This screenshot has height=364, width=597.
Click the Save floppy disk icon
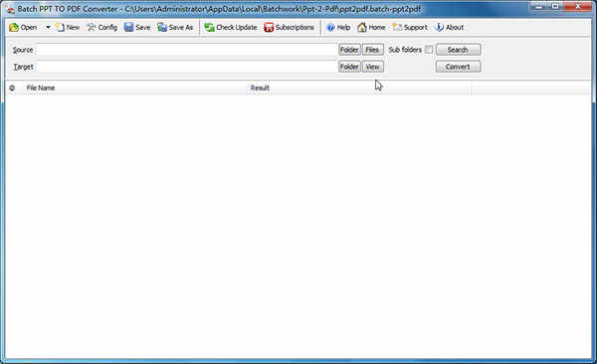pyautogui.click(x=129, y=28)
